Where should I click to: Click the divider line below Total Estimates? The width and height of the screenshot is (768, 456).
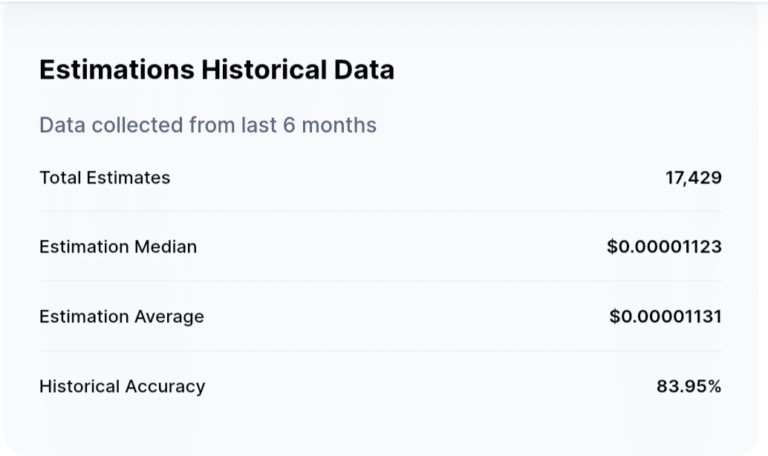point(381,211)
